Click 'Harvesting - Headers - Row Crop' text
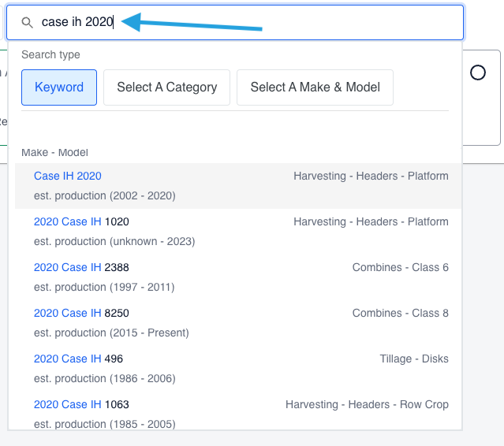The width and height of the screenshot is (504, 446). click(x=367, y=404)
